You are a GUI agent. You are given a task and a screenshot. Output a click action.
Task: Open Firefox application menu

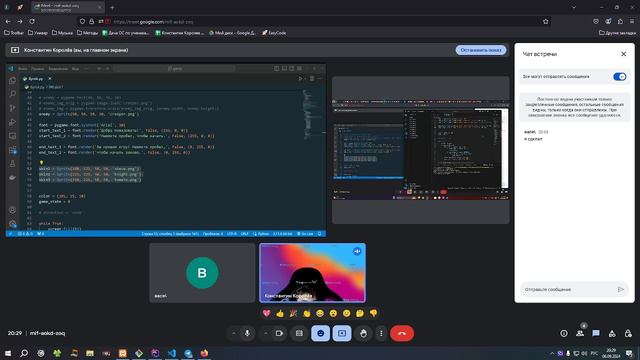point(632,21)
